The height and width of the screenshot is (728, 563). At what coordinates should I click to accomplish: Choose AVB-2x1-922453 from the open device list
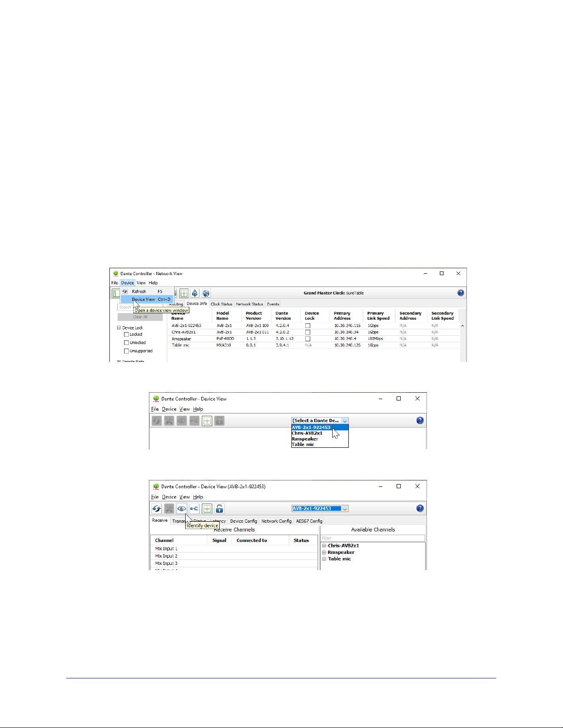320,428
